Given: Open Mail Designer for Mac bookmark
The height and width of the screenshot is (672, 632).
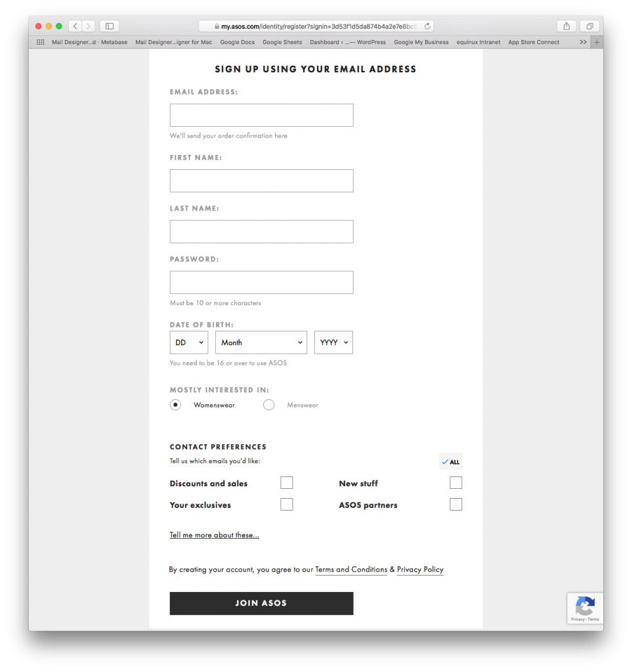Looking at the screenshot, I should click(x=173, y=42).
